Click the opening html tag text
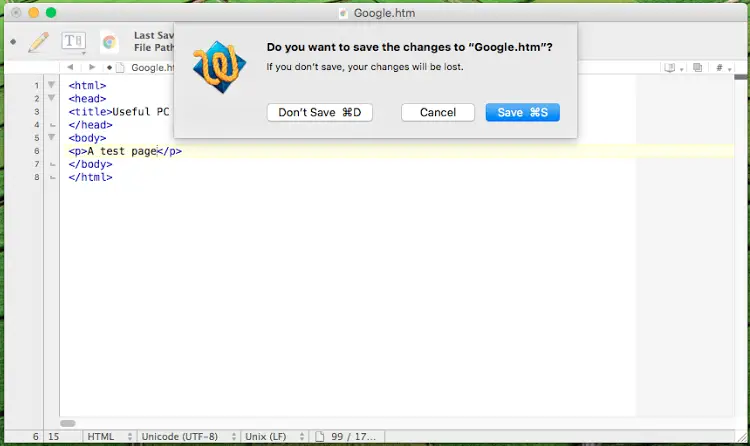 [87, 85]
